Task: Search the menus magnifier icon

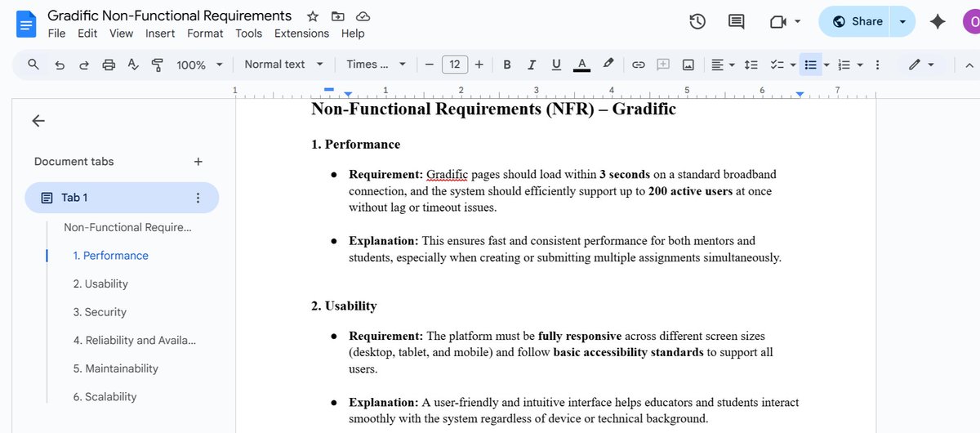Action: (x=33, y=65)
